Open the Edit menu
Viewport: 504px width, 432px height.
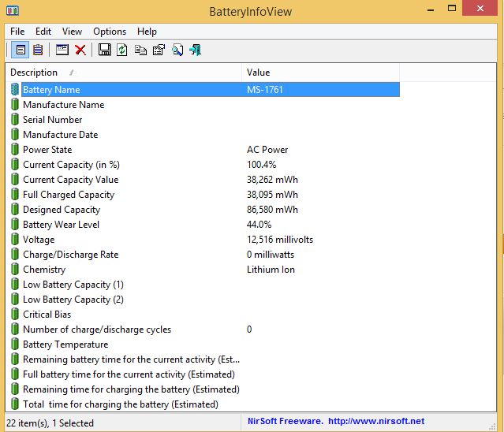[43, 32]
